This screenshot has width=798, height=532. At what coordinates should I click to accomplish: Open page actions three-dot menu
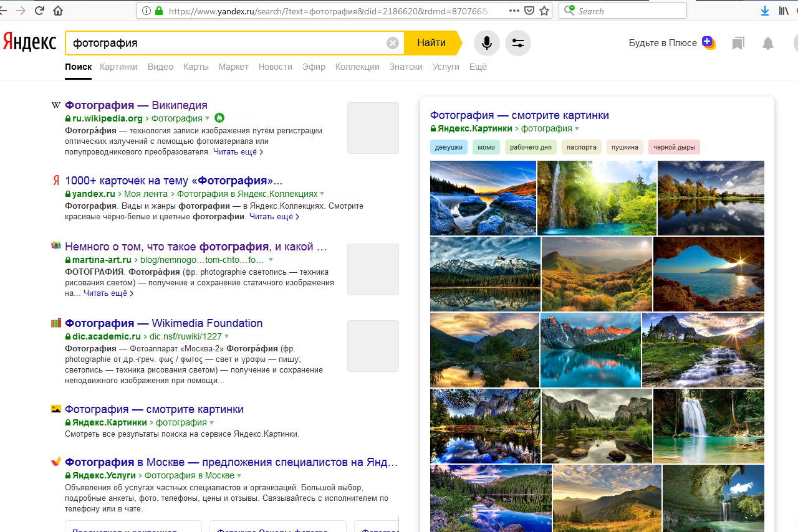click(x=514, y=11)
